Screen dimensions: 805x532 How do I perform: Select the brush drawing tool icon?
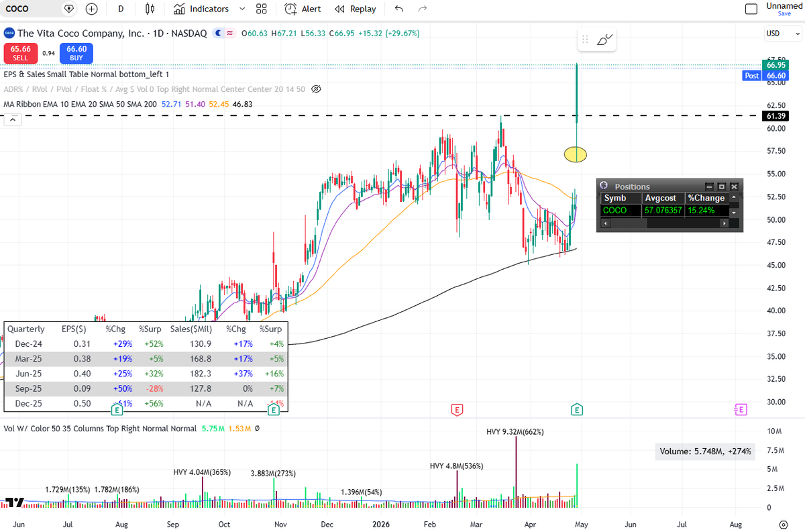tap(604, 40)
